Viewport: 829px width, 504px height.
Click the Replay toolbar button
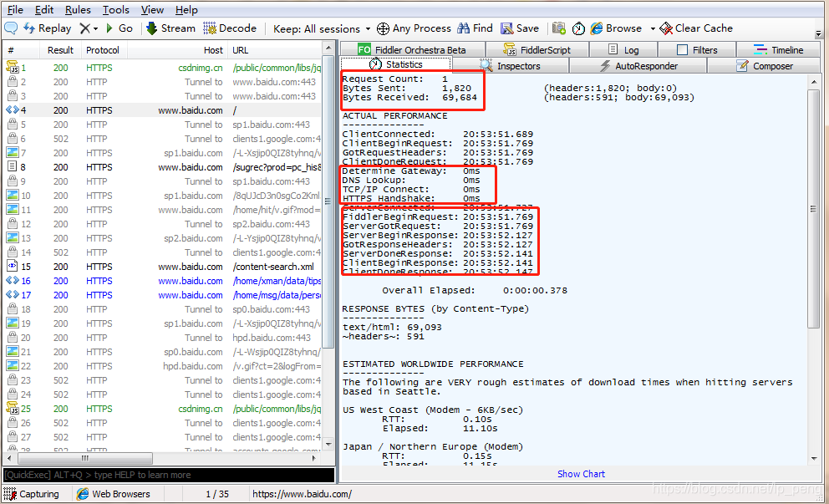pyautogui.click(x=48, y=28)
